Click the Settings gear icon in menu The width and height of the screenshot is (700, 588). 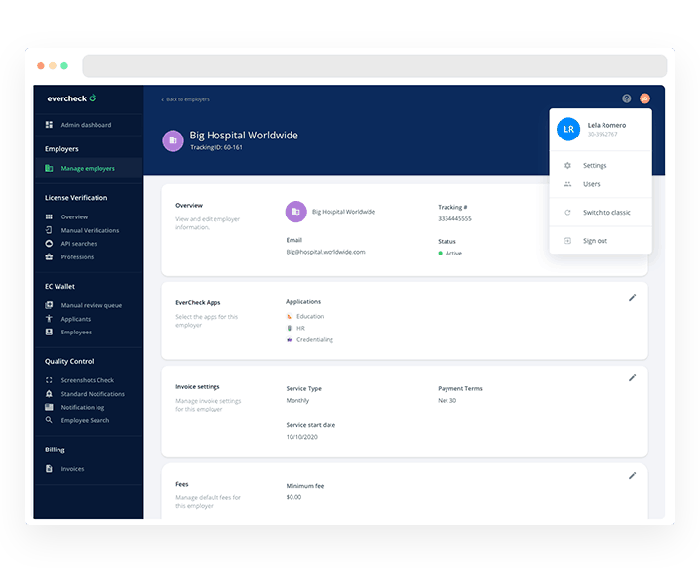coord(567,166)
